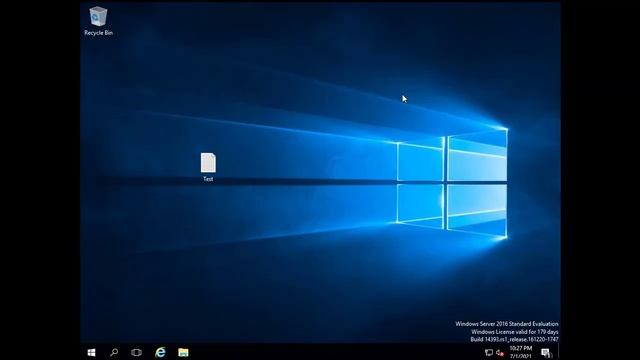This screenshot has width=640, height=360.
Task: Open the Windows Start menu
Action: pos(91,352)
